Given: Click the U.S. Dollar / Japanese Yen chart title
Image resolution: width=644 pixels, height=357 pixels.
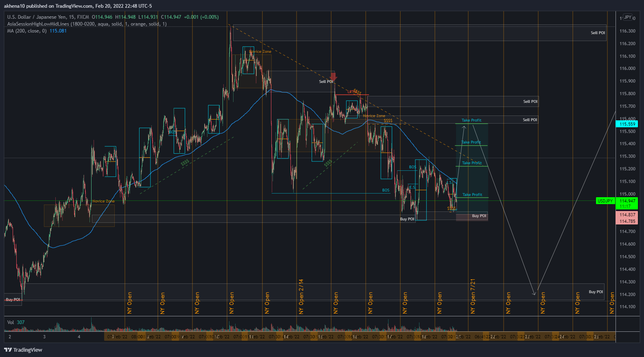Looking at the screenshot, I should 48,17.
